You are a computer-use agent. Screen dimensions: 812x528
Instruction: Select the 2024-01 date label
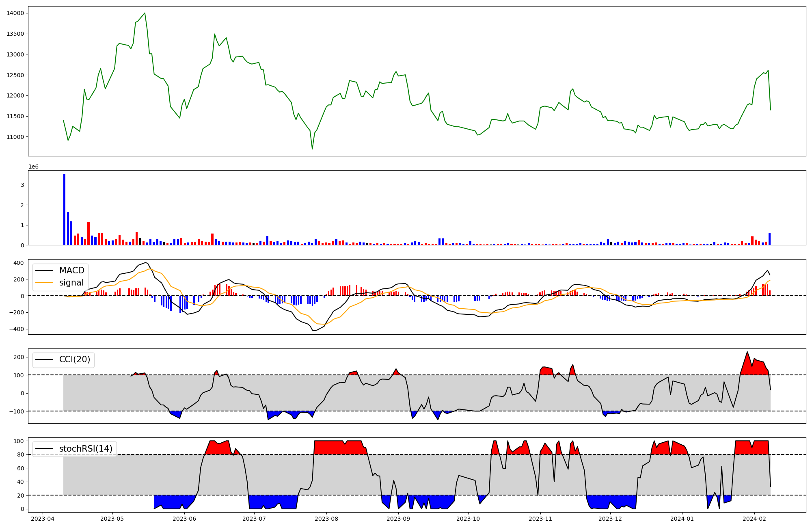[x=682, y=519]
